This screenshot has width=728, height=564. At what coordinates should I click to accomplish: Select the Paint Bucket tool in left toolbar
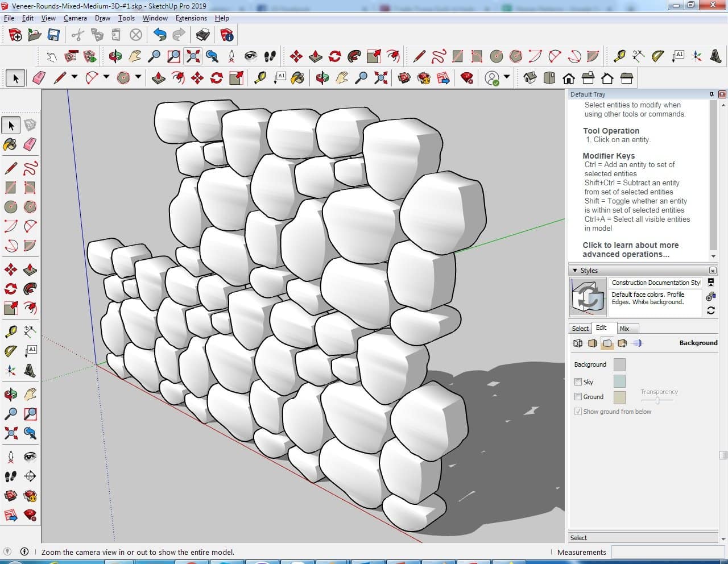10,144
